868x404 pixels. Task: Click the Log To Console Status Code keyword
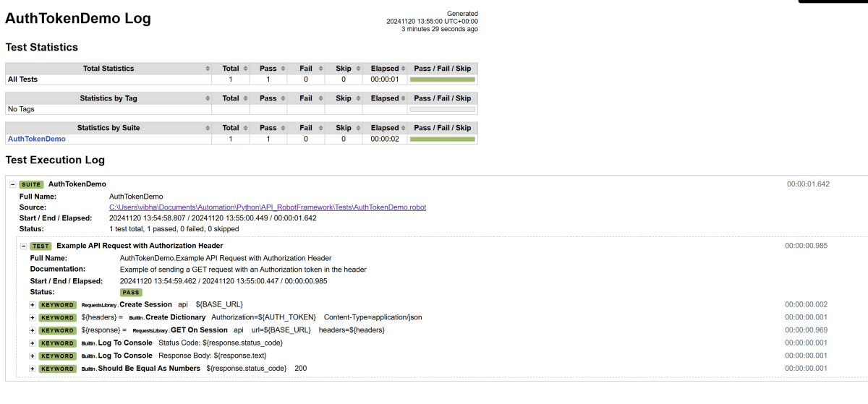point(124,343)
